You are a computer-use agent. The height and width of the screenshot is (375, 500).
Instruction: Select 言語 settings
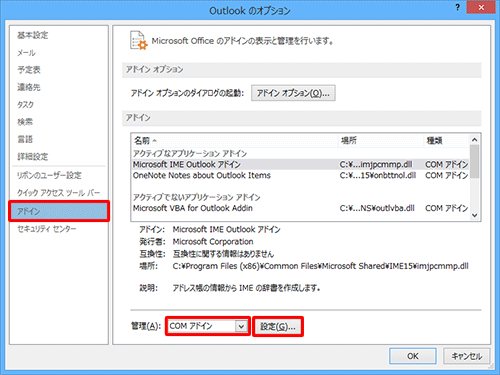25,139
